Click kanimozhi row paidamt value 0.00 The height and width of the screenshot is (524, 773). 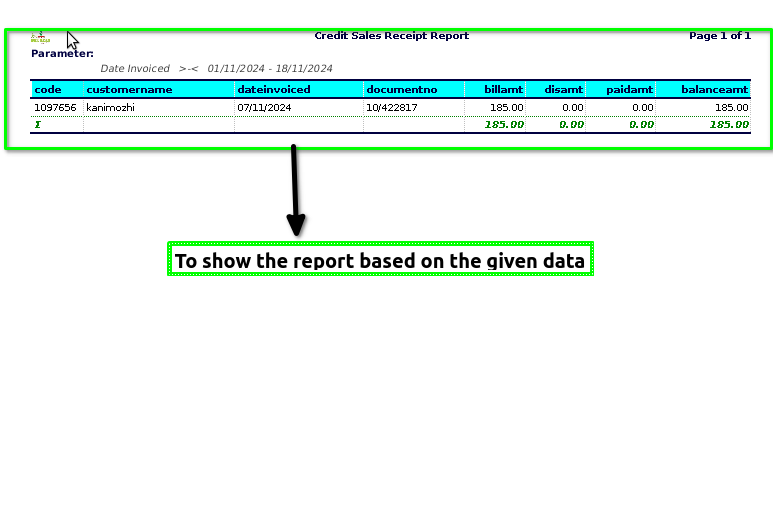[643, 107]
